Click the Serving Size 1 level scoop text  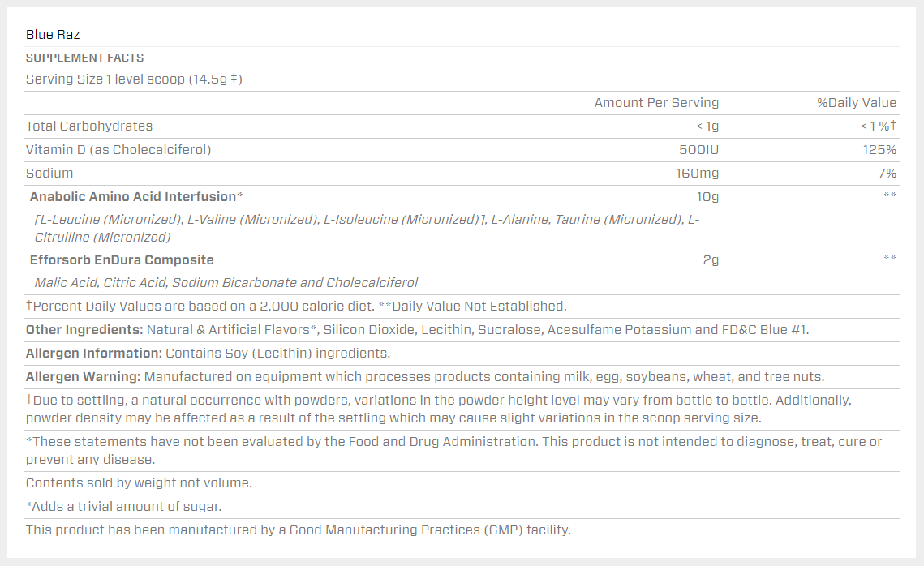point(134,79)
